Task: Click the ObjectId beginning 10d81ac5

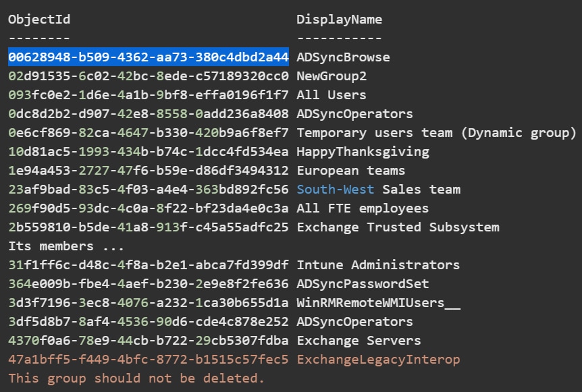Action: pos(149,152)
